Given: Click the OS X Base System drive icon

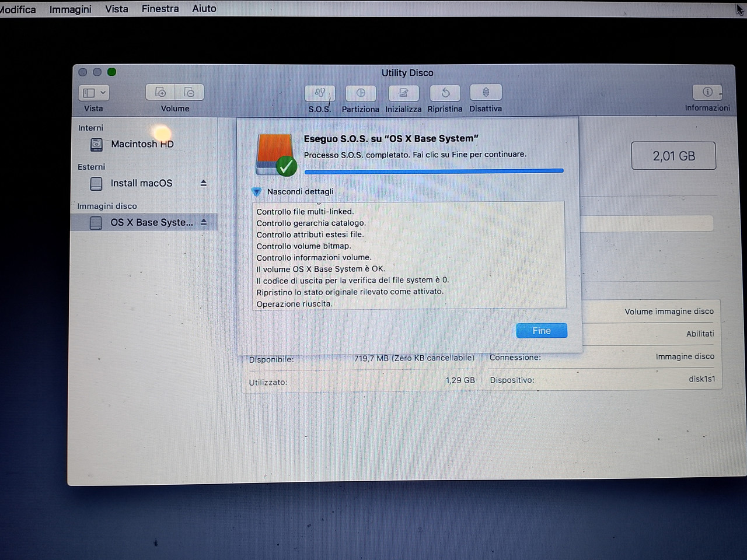Looking at the screenshot, I should pyautogui.click(x=96, y=223).
